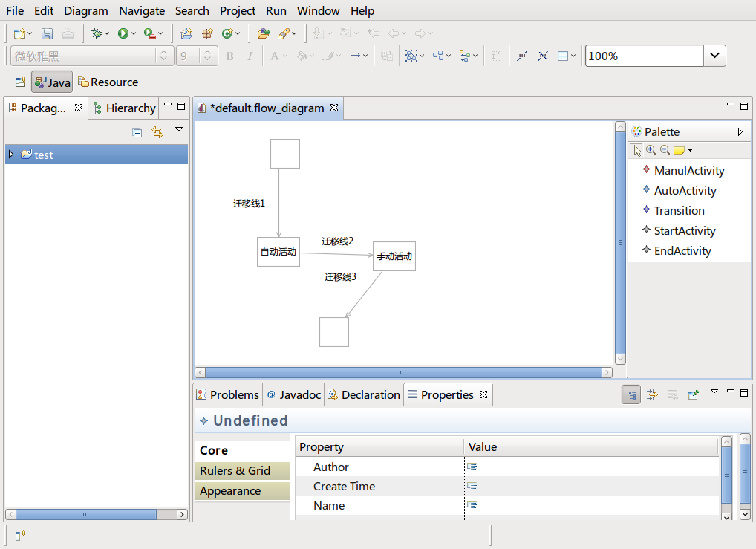Open the zoom percentage dropdown
This screenshot has width=756, height=549.
pyautogui.click(x=714, y=56)
